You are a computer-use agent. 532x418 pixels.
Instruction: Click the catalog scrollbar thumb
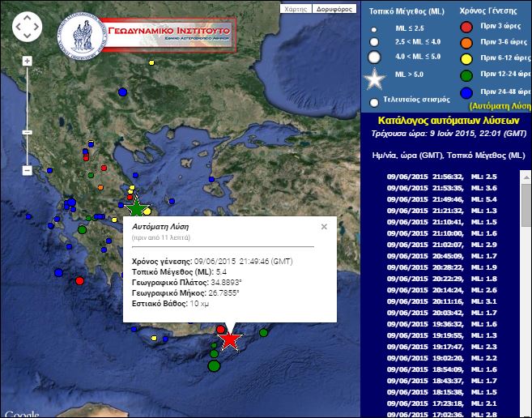(526, 205)
